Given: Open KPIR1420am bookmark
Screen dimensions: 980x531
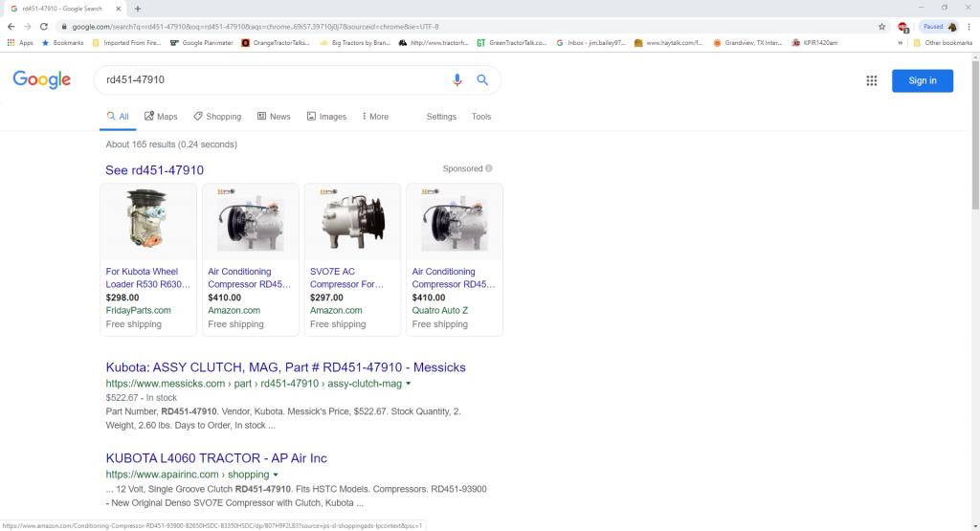Looking at the screenshot, I should tap(814, 43).
